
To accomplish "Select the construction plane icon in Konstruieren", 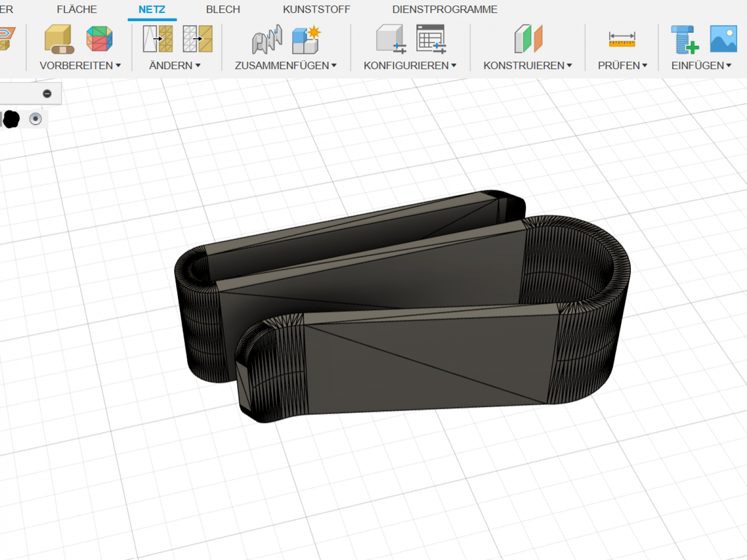I will [528, 39].
